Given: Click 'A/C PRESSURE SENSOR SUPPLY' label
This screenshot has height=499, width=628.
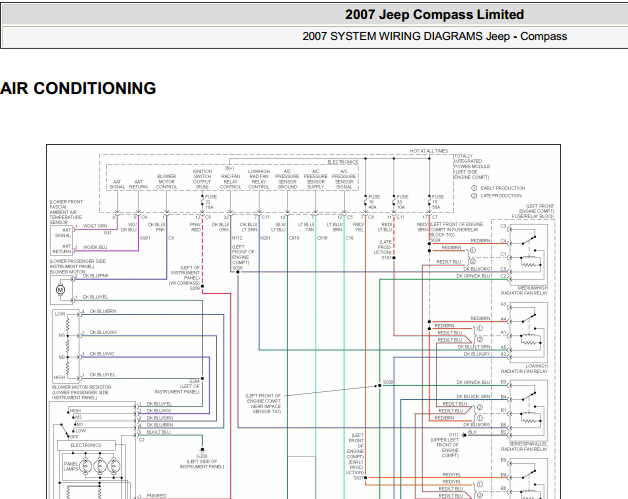Looking at the screenshot, I should [316, 179].
